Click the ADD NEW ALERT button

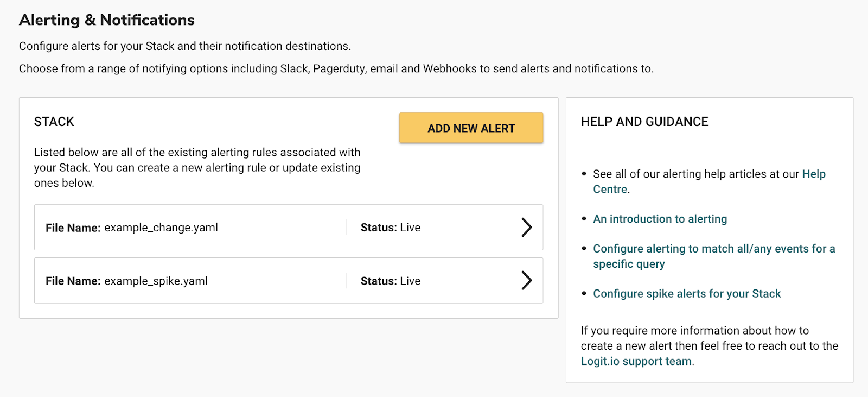pos(471,128)
